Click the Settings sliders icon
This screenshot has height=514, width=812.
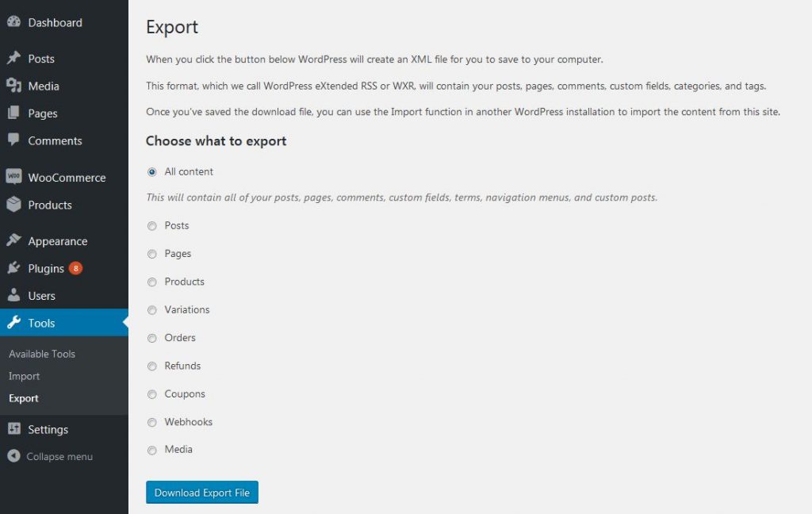click(14, 429)
